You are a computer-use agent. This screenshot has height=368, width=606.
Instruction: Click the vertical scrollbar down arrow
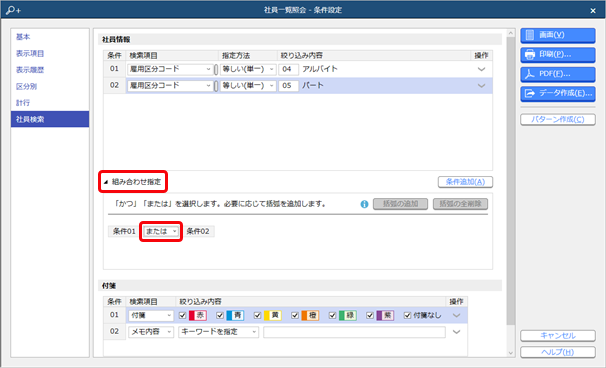(511, 353)
